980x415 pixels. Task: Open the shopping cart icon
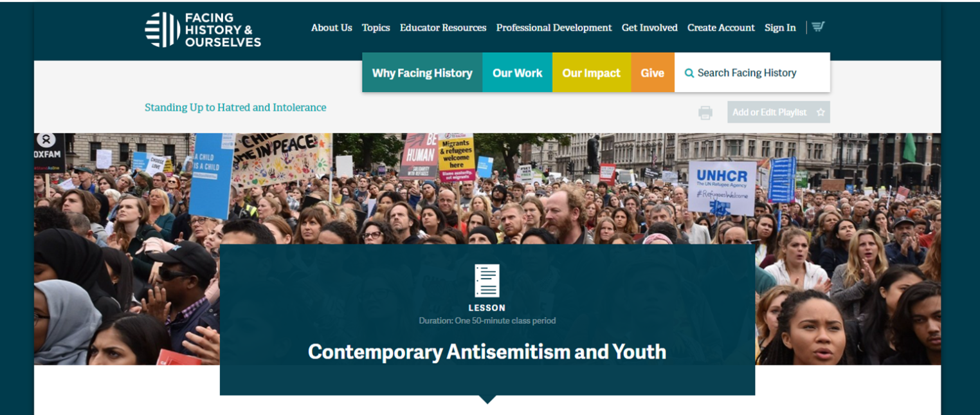pyautogui.click(x=818, y=27)
